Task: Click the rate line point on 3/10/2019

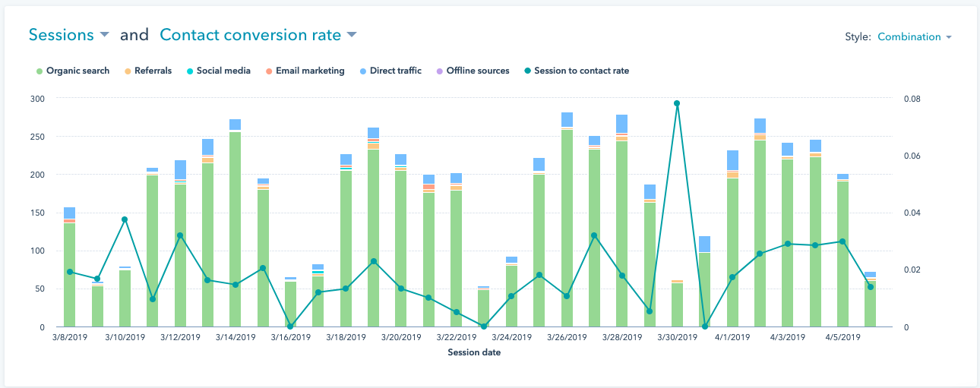Action: click(125, 219)
